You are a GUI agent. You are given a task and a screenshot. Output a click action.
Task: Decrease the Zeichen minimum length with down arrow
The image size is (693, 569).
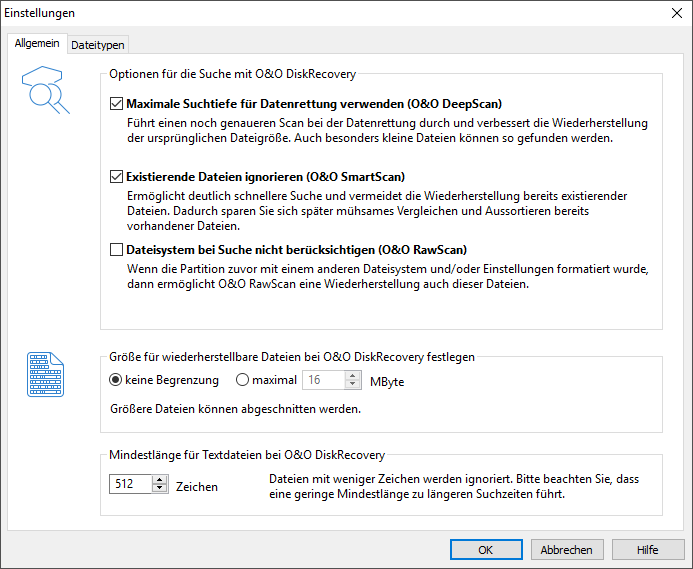[x=160, y=489]
